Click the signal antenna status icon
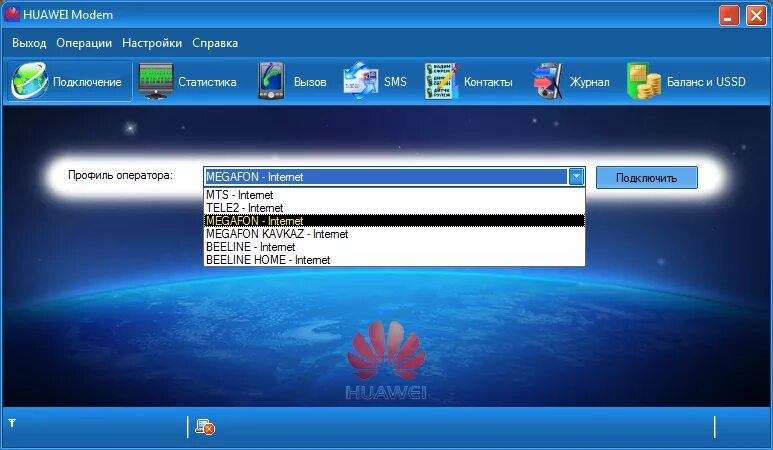 12,423
